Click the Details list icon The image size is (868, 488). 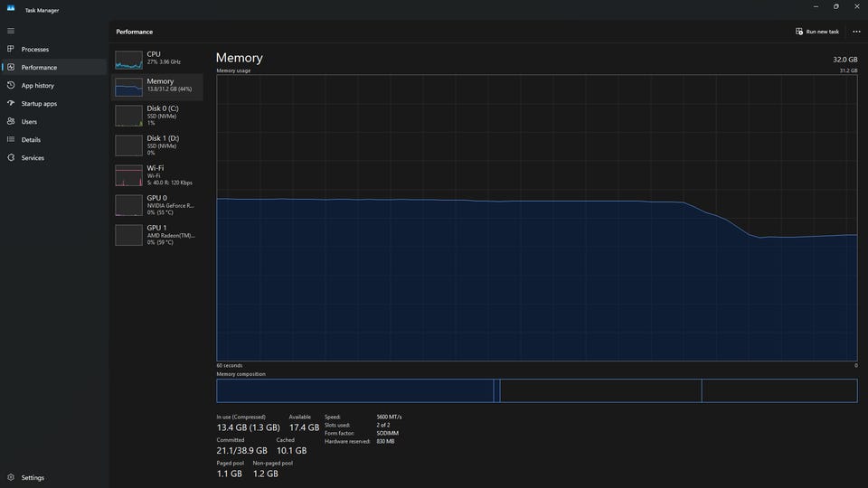(x=11, y=139)
